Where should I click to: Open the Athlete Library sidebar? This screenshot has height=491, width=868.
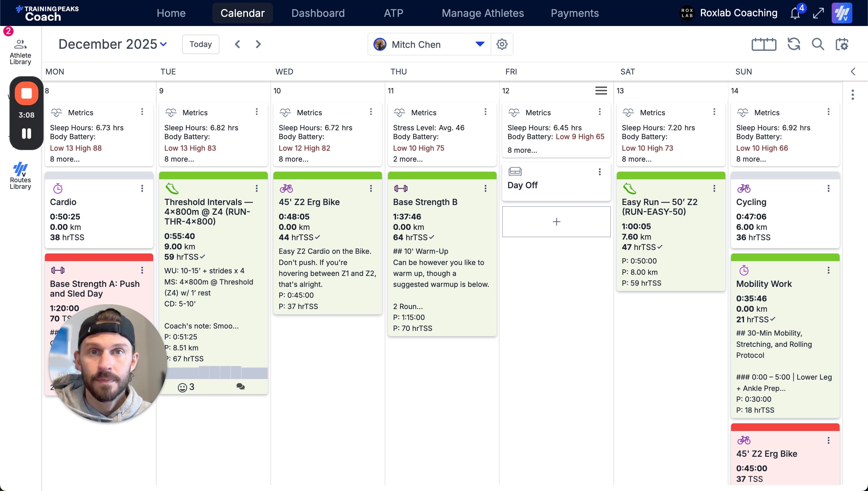pos(20,52)
